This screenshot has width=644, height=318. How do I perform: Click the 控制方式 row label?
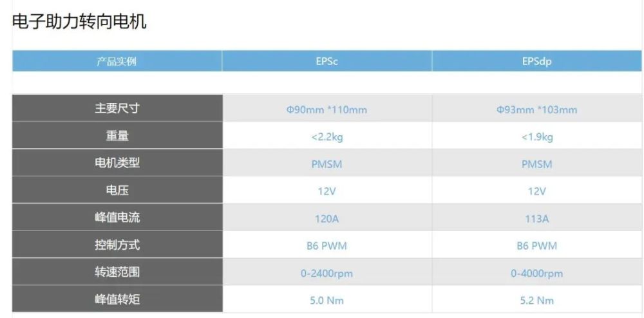(117, 245)
